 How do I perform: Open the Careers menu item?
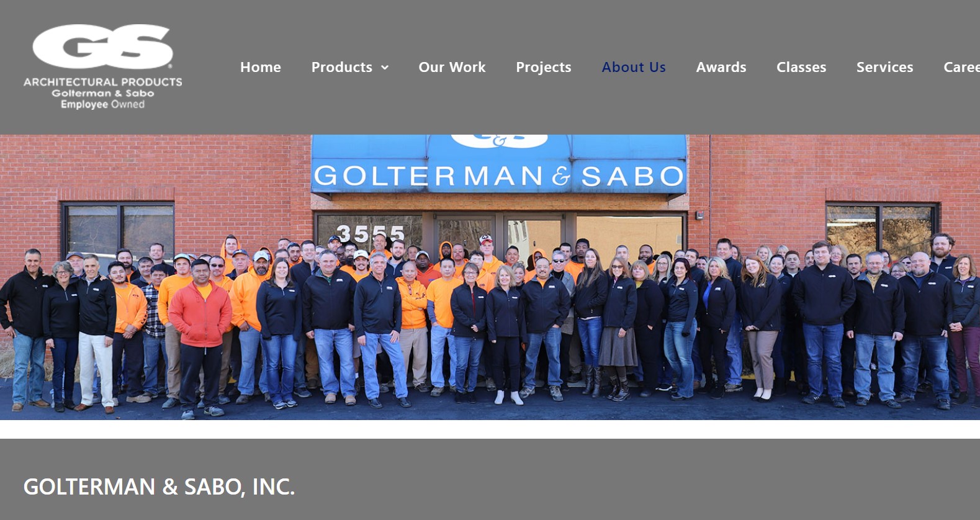point(961,67)
